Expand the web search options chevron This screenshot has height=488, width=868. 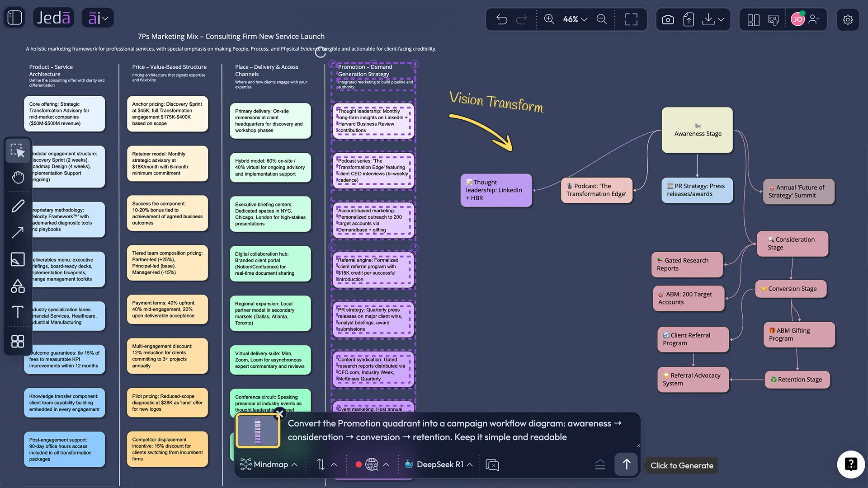point(386,465)
